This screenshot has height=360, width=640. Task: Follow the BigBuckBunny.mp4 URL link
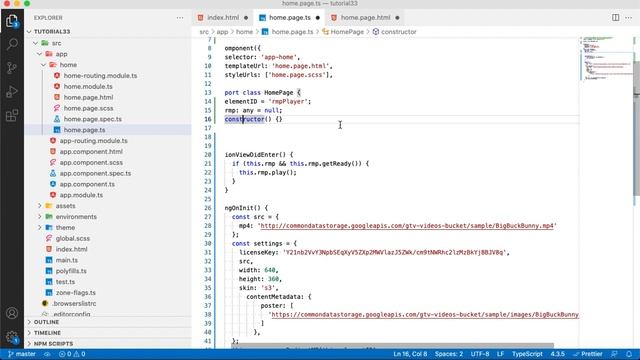(x=407, y=226)
